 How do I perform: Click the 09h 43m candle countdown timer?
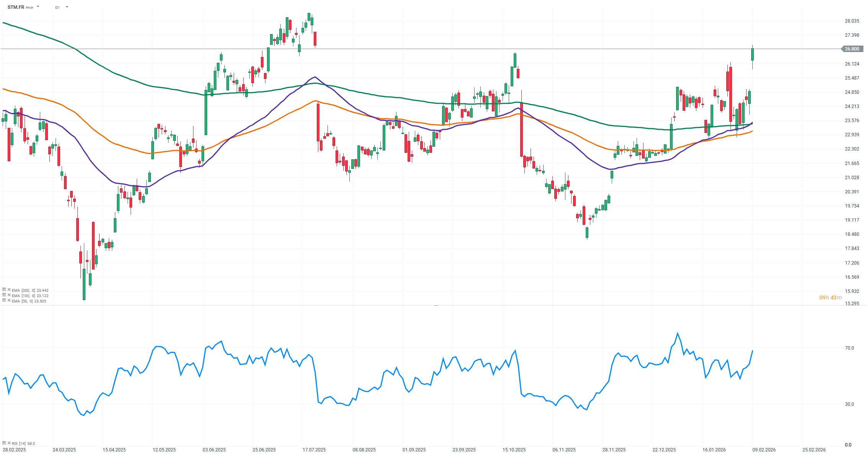830,297
